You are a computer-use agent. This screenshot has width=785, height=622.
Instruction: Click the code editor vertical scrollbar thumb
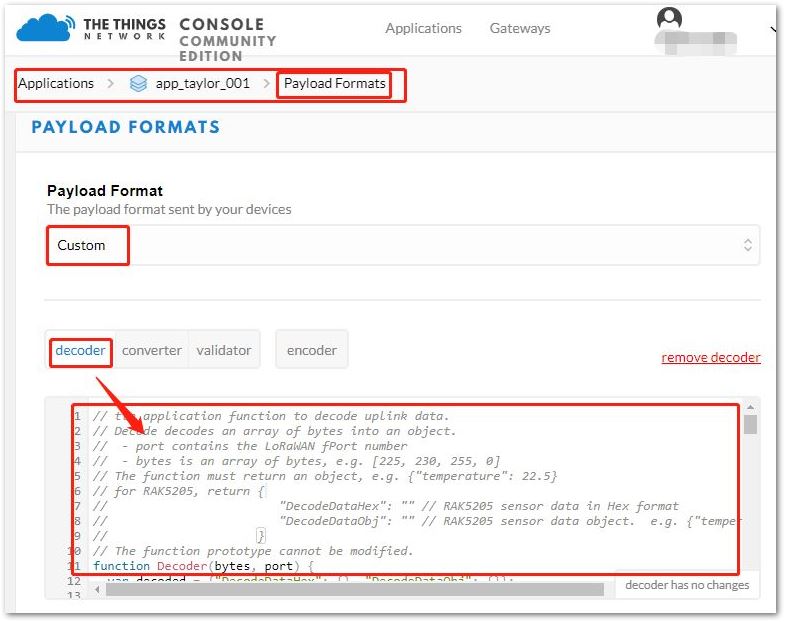[x=750, y=424]
